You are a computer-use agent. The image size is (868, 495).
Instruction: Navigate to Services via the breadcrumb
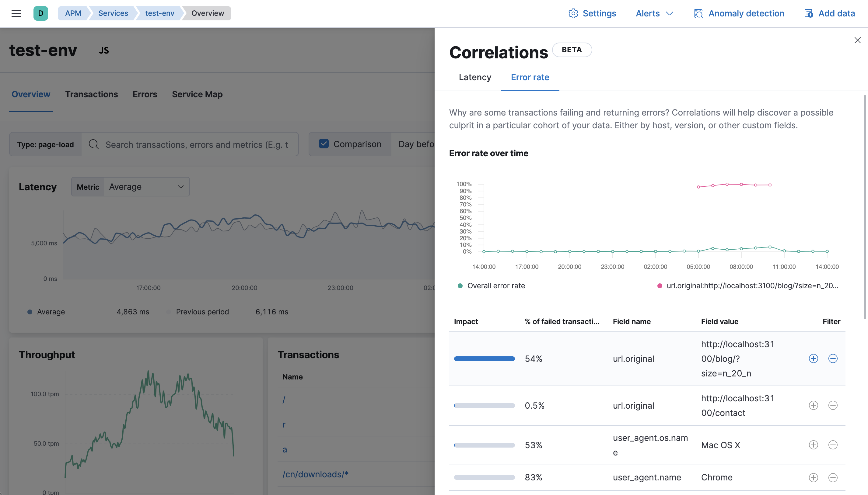(113, 13)
